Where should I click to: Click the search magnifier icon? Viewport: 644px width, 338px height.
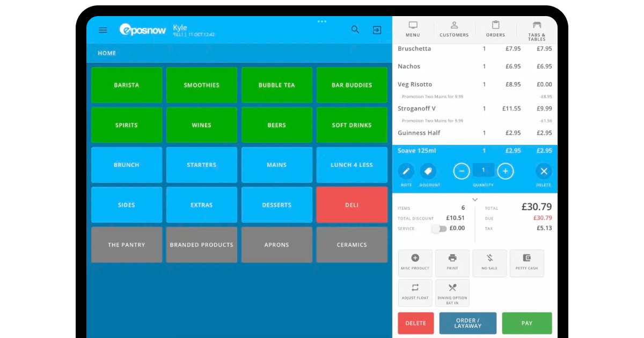click(x=355, y=30)
